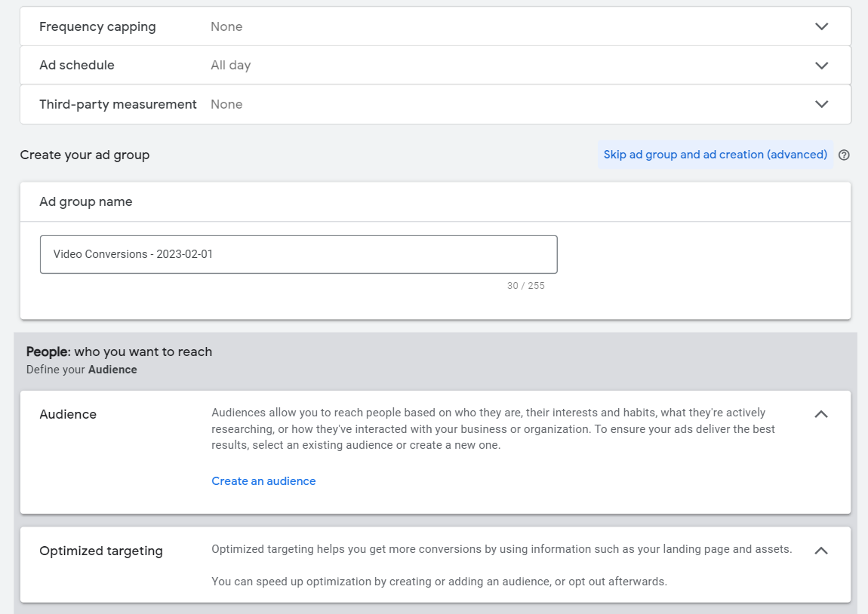Collapse the Audience section
Image resolution: width=868 pixels, height=614 pixels.
pos(821,414)
